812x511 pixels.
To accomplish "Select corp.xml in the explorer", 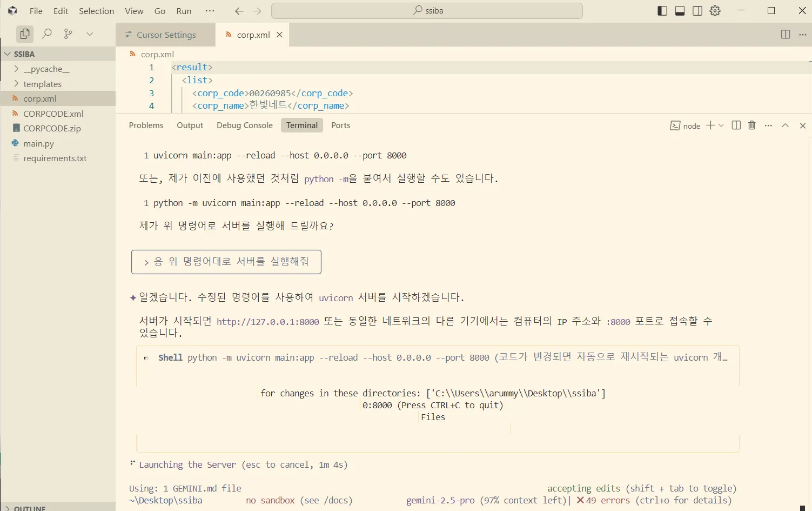I will 58,98.
